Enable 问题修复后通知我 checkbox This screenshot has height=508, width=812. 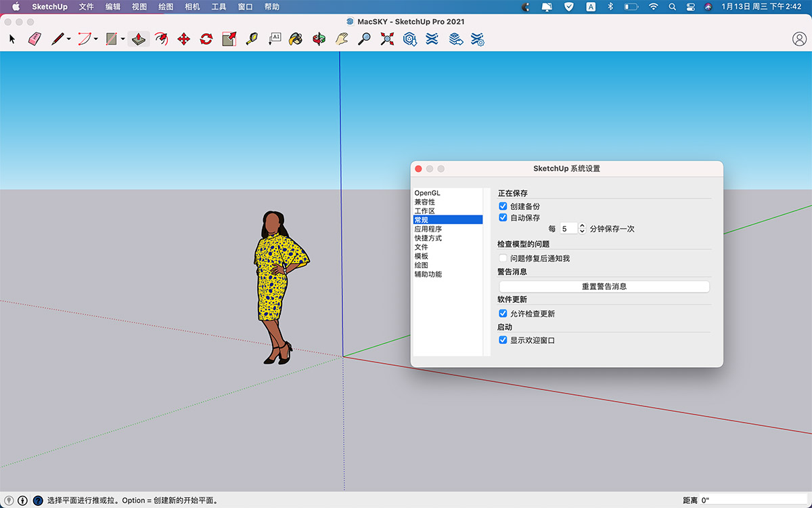tap(503, 258)
